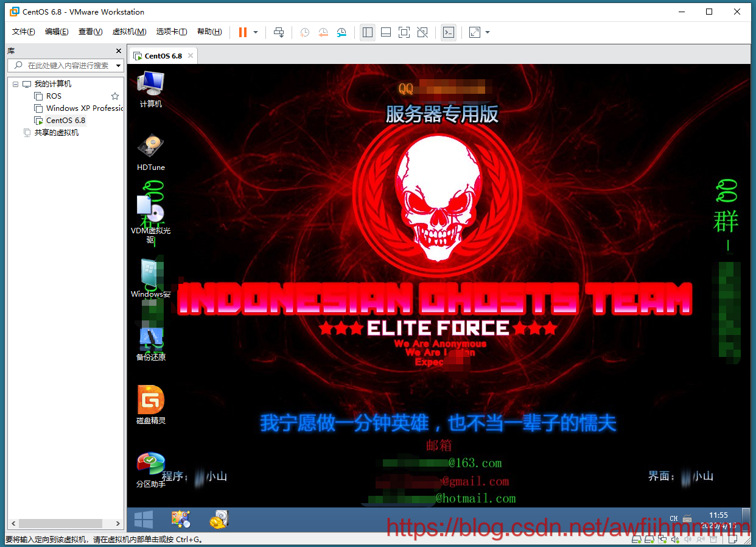Image resolution: width=756 pixels, height=547 pixels.
Task: Open the guest Windows Start button
Action: pyautogui.click(x=144, y=520)
